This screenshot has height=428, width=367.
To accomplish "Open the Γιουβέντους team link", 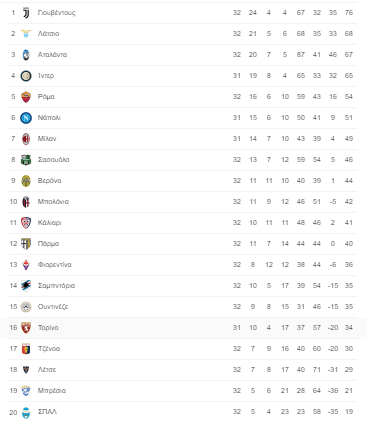I will [x=56, y=13].
